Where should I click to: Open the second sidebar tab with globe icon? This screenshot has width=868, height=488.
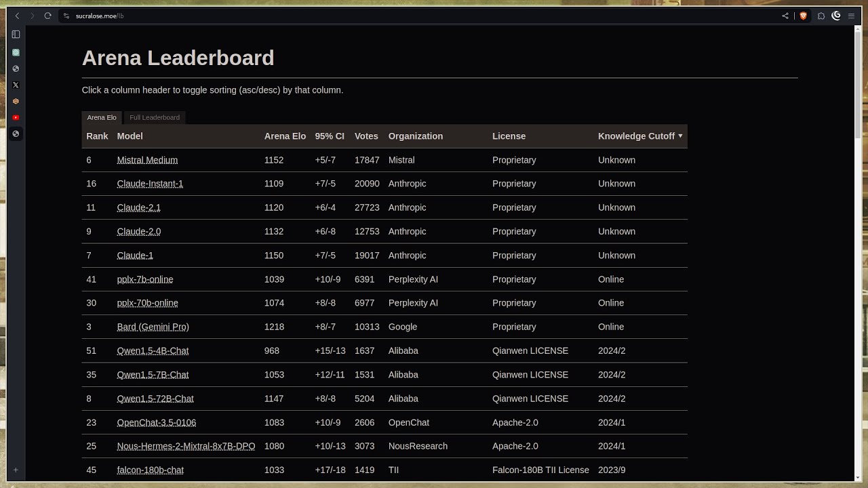click(16, 68)
